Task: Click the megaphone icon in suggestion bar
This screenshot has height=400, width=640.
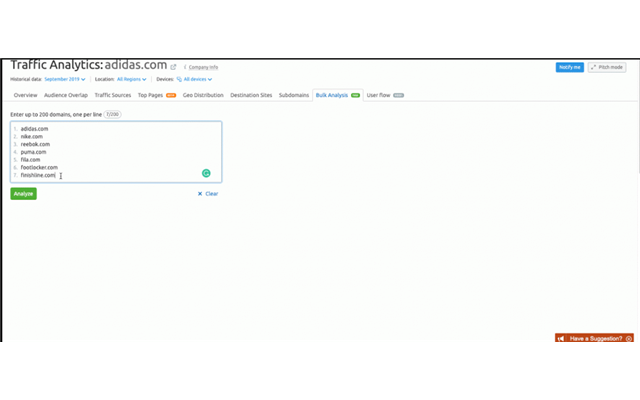Action: tap(562, 339)
